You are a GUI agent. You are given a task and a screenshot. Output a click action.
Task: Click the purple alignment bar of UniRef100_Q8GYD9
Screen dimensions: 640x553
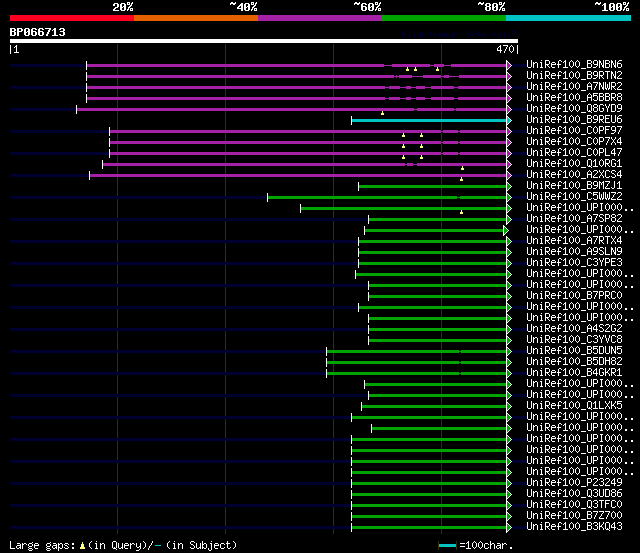(291, 109)
